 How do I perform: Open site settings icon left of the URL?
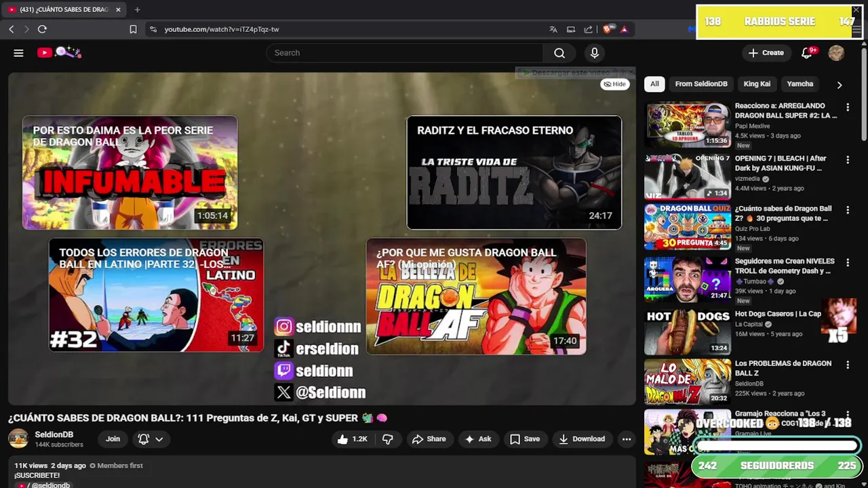coord(153,29)
